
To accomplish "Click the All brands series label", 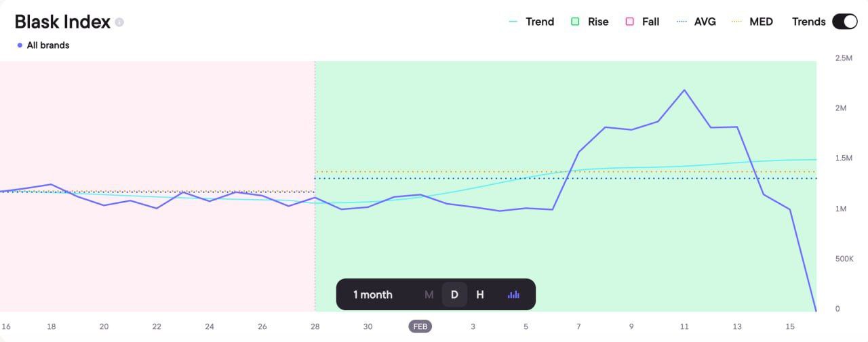I will pos(48,45).
